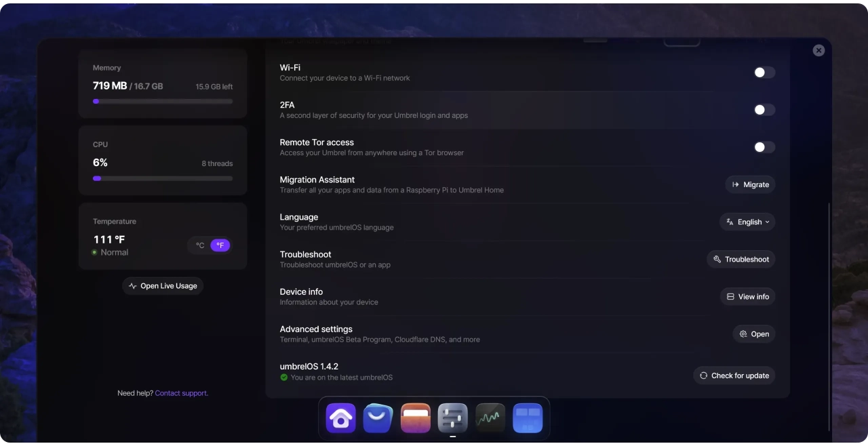Open the App Store dock icon
The height and width of the screenshot is (446, 868).
coord(378,418)
